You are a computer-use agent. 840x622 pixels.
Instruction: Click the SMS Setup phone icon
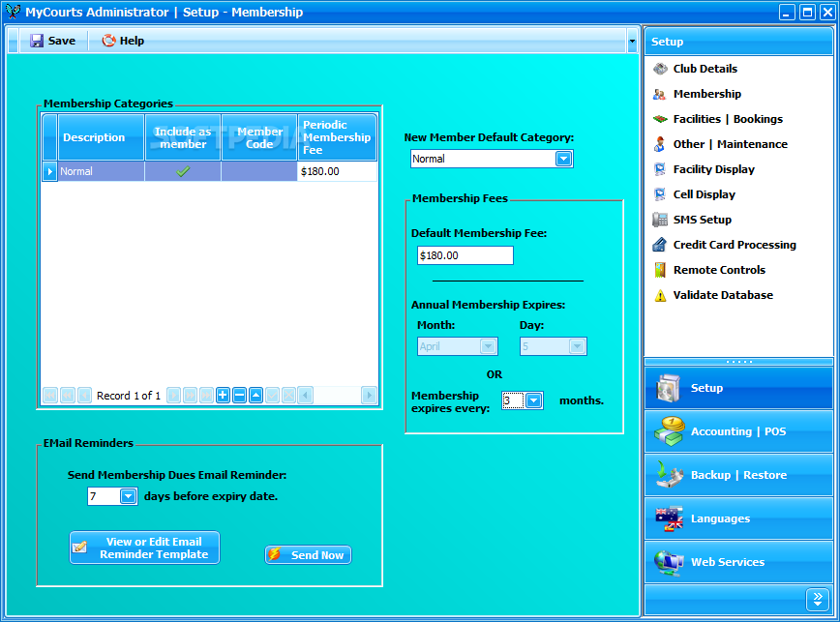point(659,220)
